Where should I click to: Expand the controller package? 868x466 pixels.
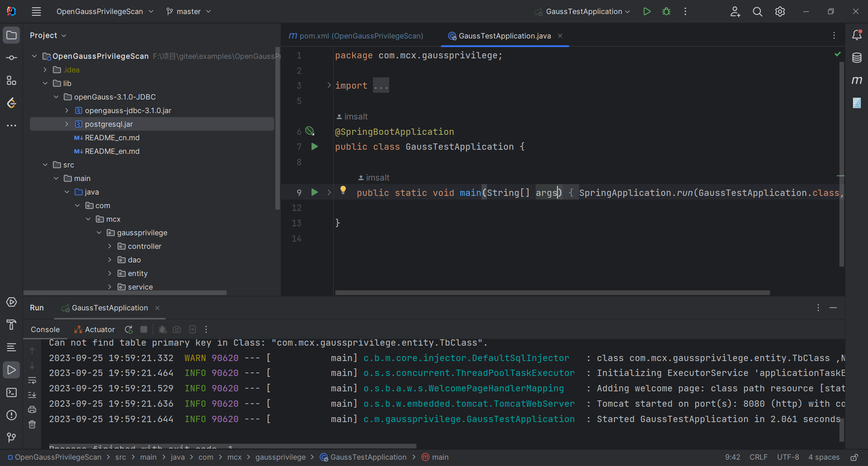110,246
